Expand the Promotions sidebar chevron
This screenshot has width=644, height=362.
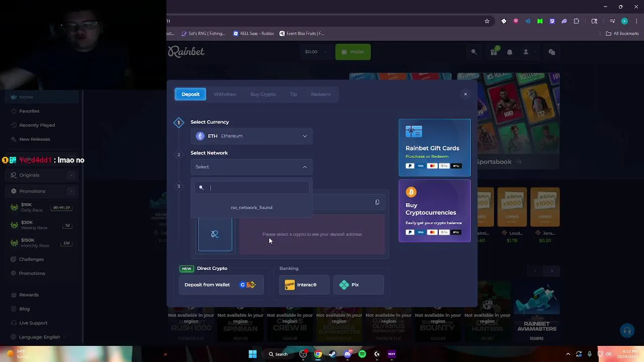[71, 191]
